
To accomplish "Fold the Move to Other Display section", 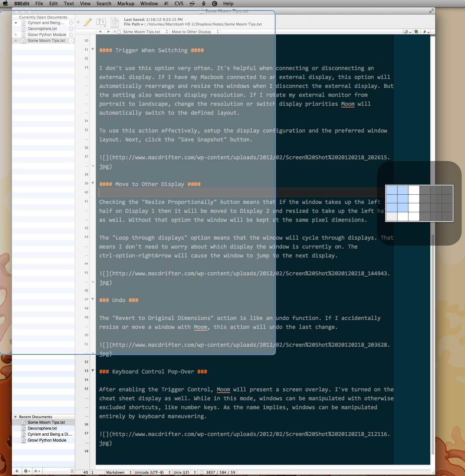I will 93,183.
